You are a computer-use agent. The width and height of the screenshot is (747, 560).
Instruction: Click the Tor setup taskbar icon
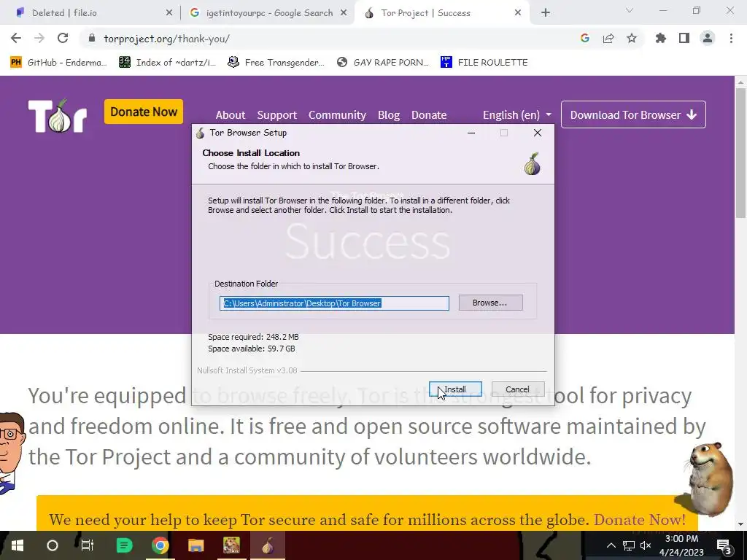tap(268, 545)
